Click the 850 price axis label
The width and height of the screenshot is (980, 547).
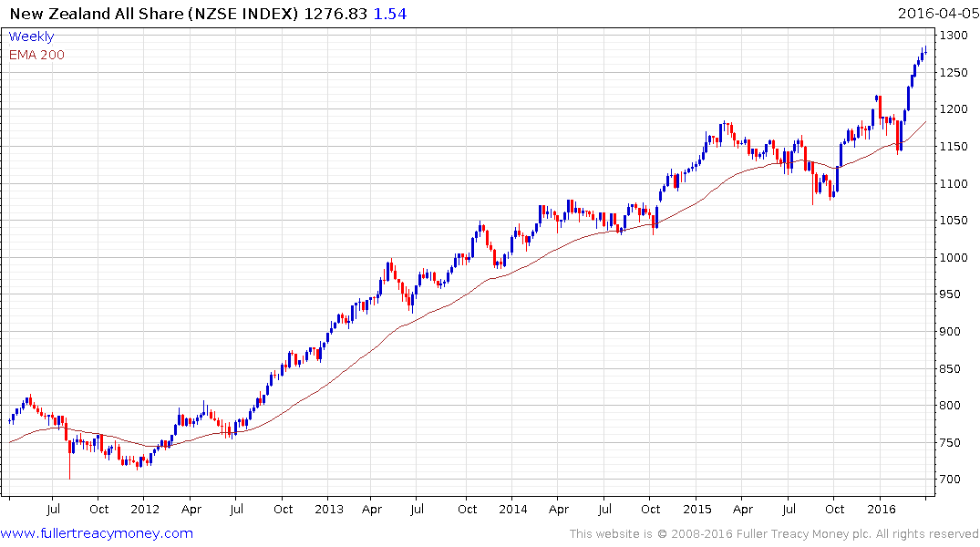[x=950, y=369]
